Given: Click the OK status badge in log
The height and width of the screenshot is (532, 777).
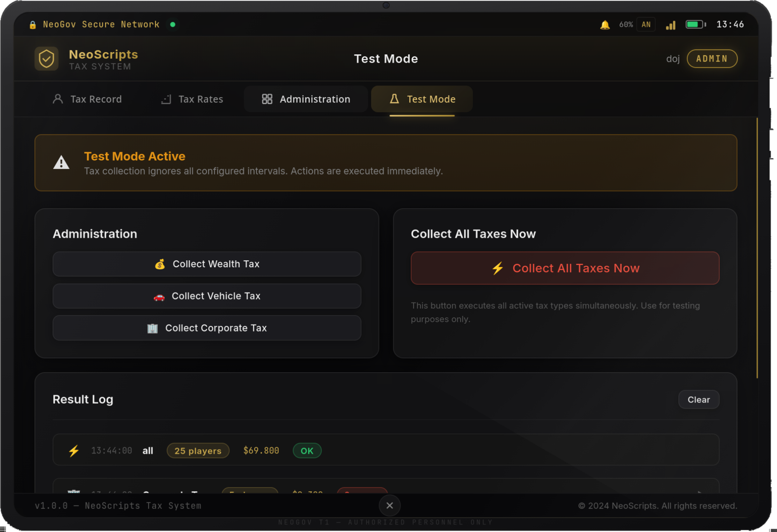Looking at the screenshot, I should (x=307, y=451).
